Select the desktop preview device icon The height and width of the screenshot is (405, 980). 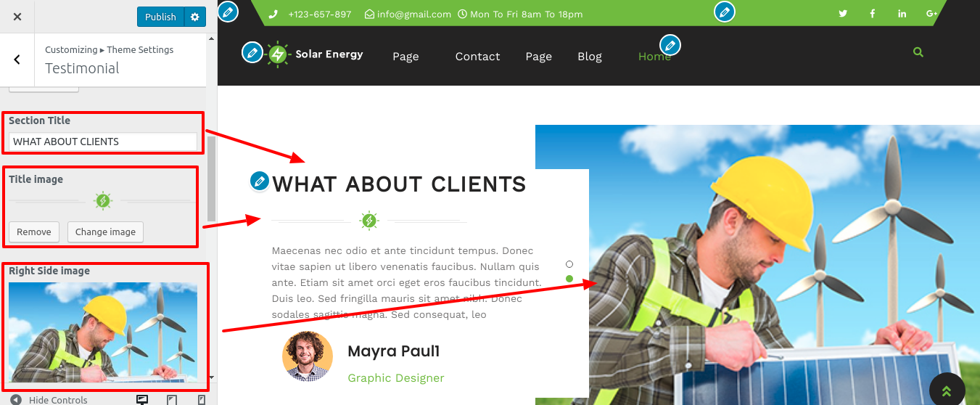(x=142, y=400)
